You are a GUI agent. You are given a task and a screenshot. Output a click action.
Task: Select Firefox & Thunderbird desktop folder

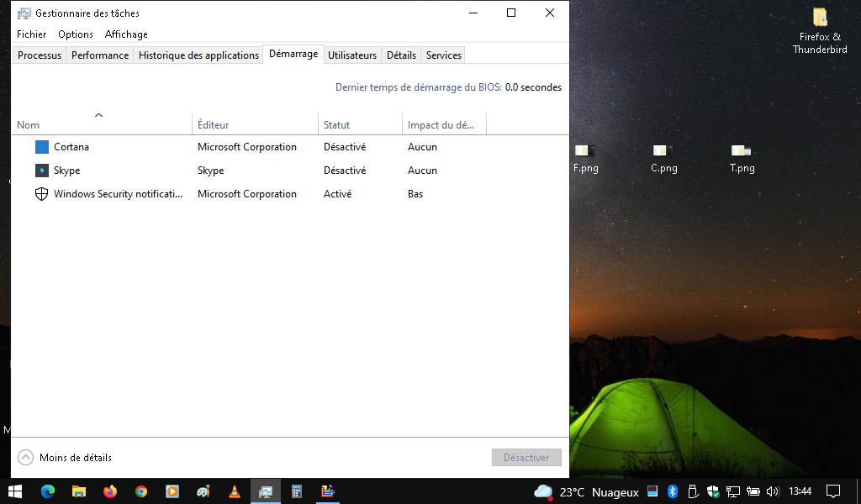click(x=820, y=30)
